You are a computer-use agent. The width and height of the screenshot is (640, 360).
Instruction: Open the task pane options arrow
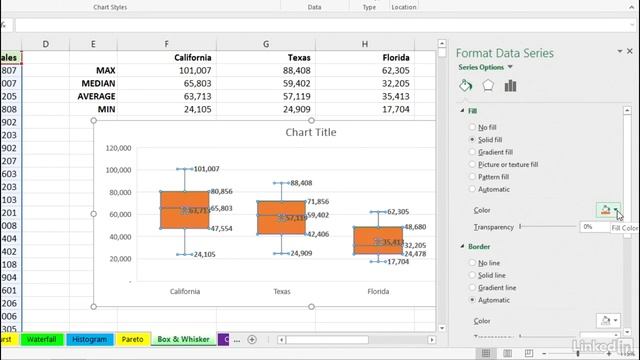(620, 51)
